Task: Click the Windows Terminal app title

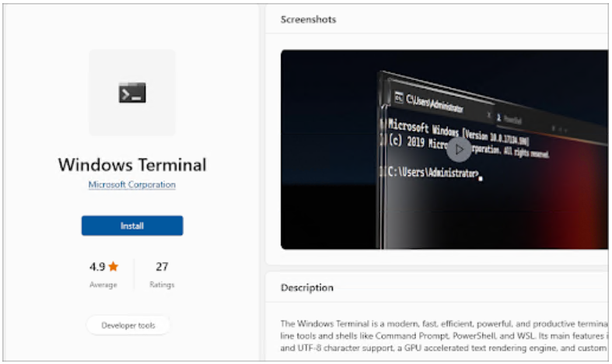Action: click(132, 165)
